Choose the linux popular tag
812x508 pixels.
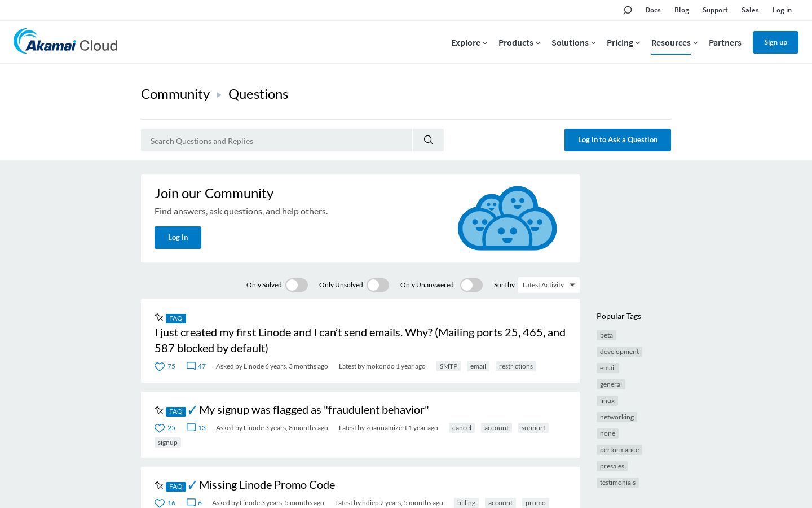[x=607, y=401]
